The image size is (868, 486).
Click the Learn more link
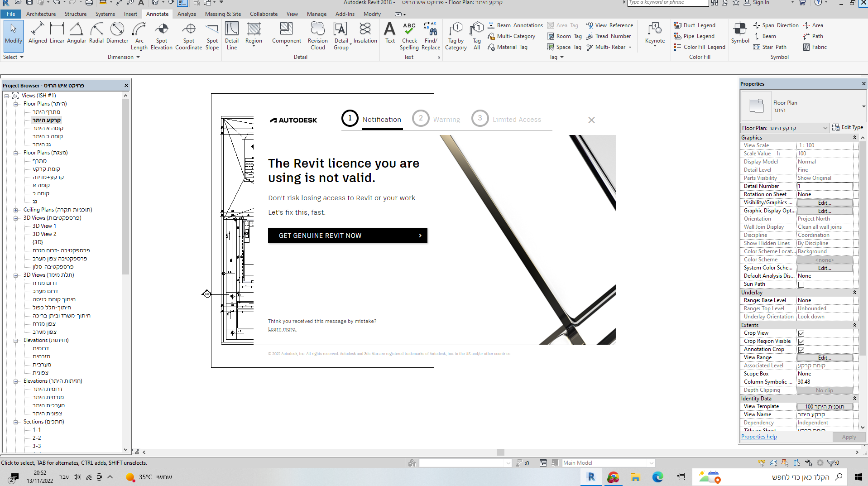click(x=282, y=329)
